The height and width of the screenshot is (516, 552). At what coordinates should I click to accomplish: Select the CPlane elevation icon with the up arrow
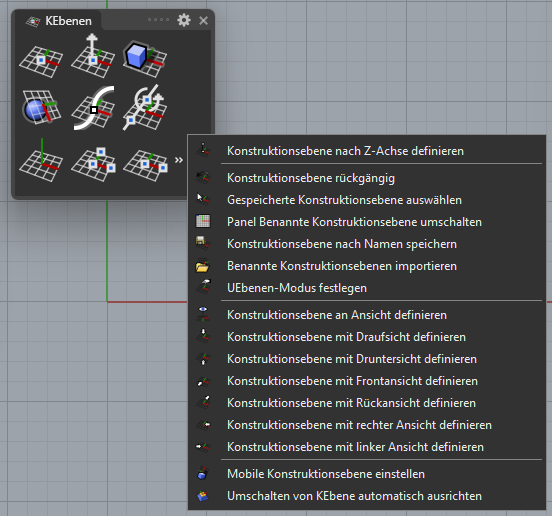click(93, 56)
